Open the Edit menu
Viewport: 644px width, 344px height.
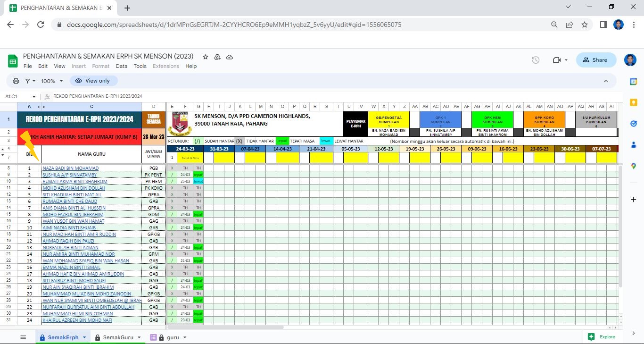(43, 66)
